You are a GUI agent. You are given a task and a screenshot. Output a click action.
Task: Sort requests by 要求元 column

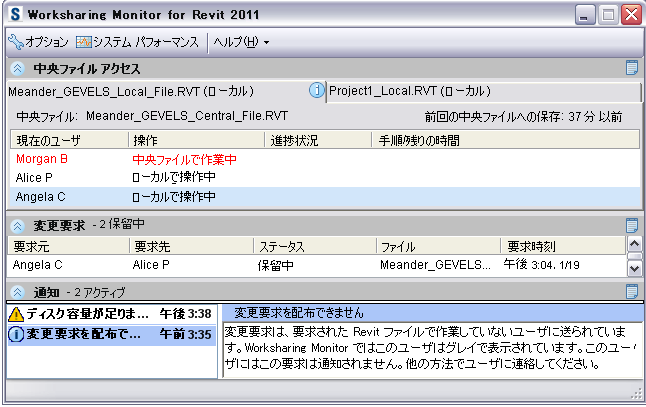click(x=68, y=246)
